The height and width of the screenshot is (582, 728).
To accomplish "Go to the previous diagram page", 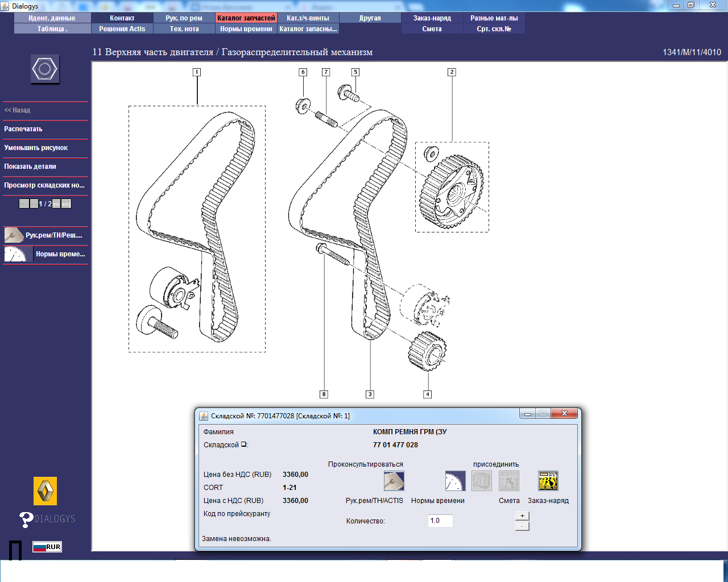I will tap(34, 203).
